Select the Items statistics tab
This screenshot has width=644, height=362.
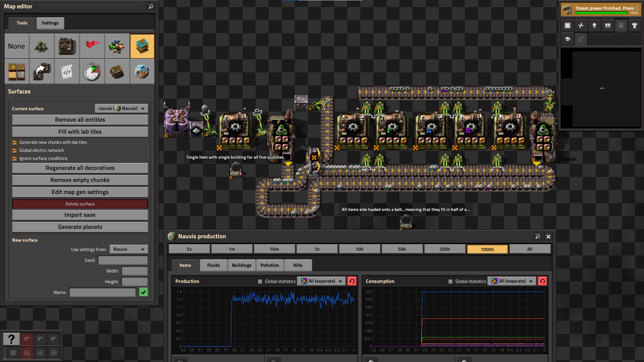(185, 265)
